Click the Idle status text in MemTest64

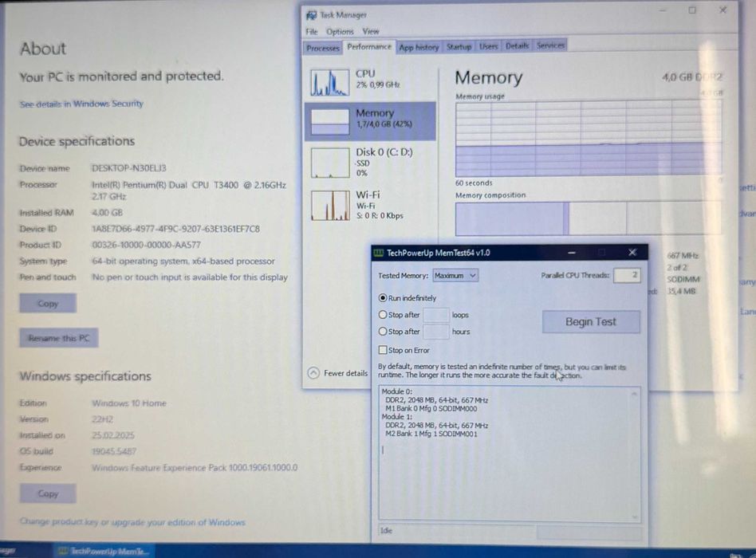click(x=386, y=531)
